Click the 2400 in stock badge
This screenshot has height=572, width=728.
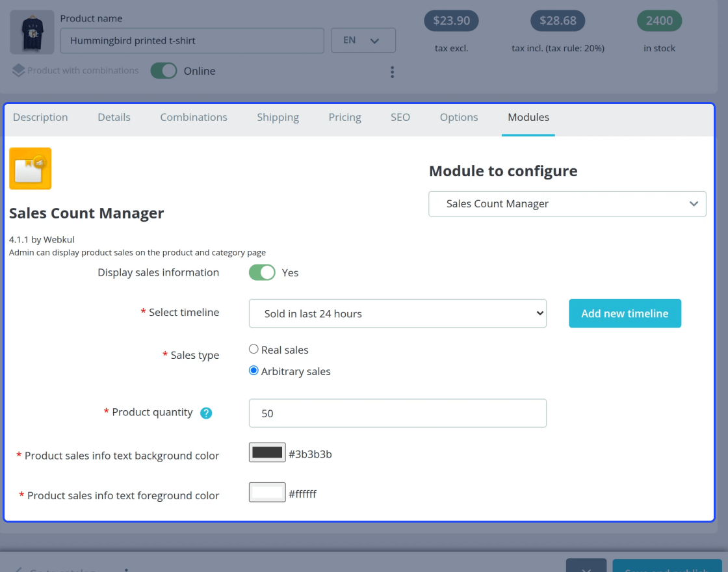(x=659, y=21)
